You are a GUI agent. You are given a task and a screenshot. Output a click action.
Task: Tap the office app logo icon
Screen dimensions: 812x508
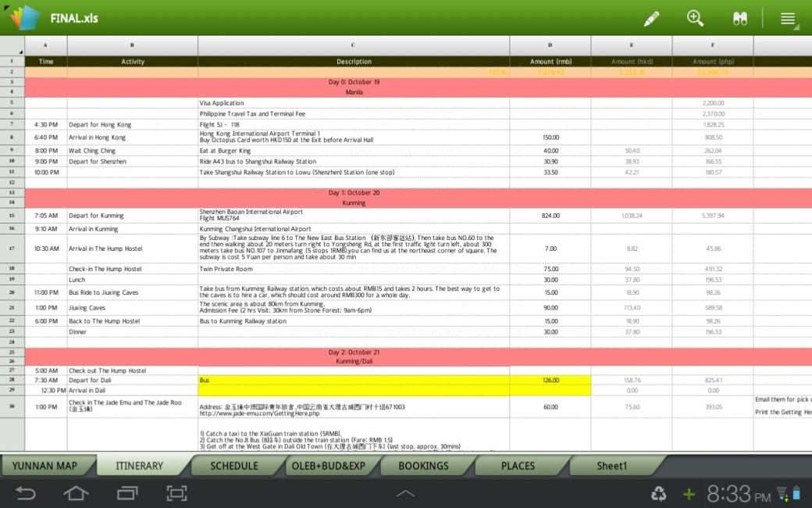(24, 17)
